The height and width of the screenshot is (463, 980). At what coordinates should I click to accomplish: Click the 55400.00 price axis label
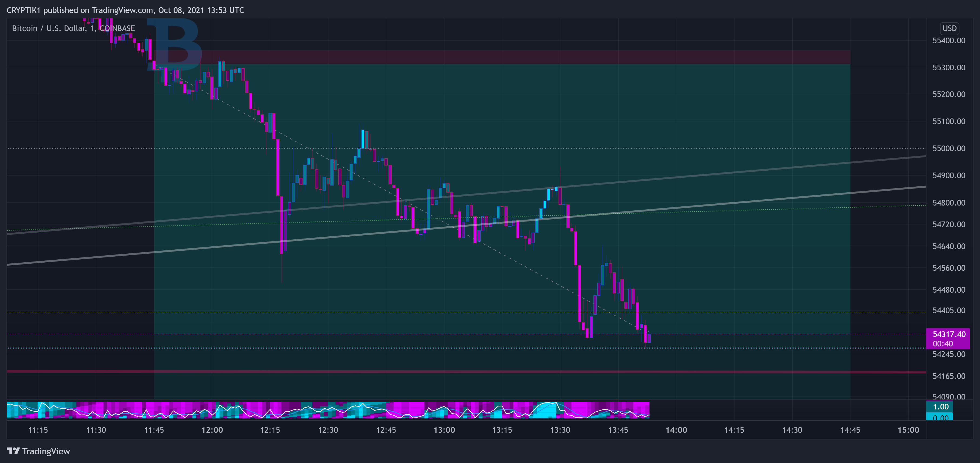[949, 40]
